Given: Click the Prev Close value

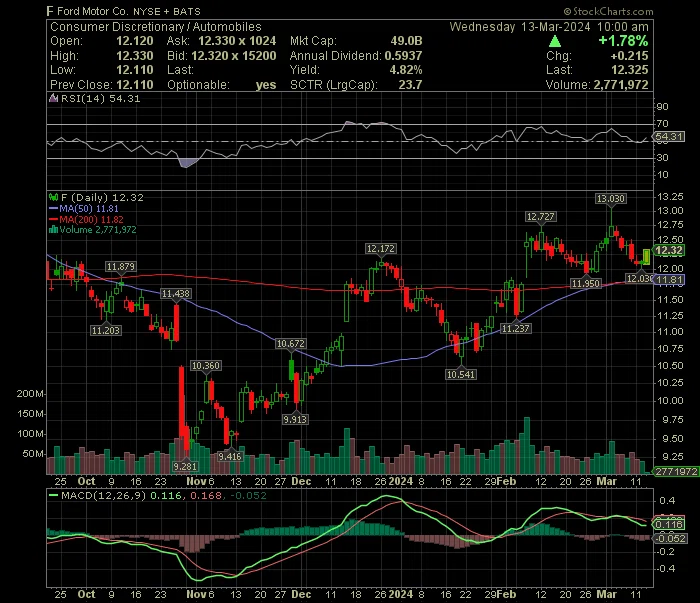Looking at the screenshot, I should coord(135,85).
